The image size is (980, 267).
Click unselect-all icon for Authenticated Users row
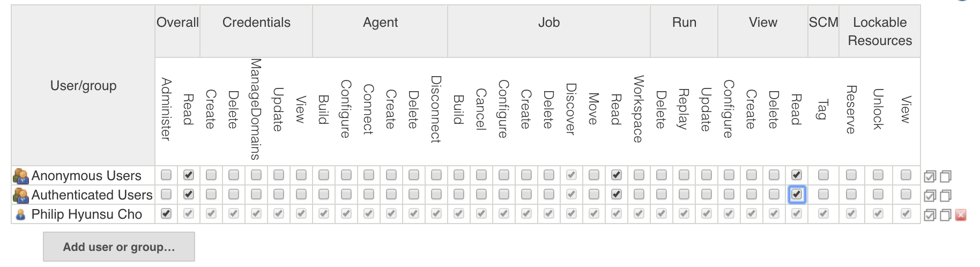point(946,196)
